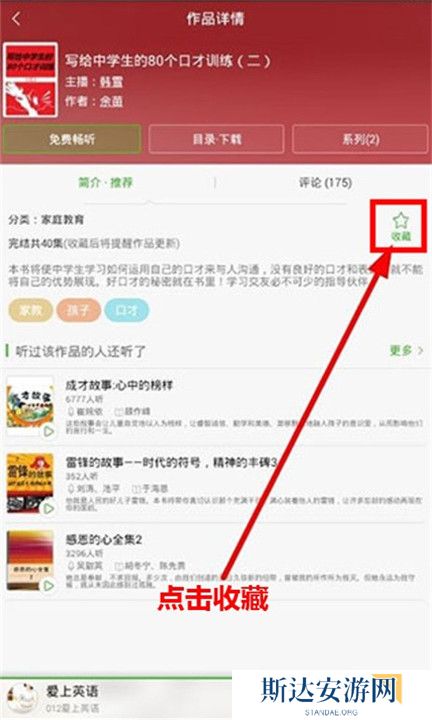Select the 家教 tag
This screenshot has height=720, width=432.
30,310
